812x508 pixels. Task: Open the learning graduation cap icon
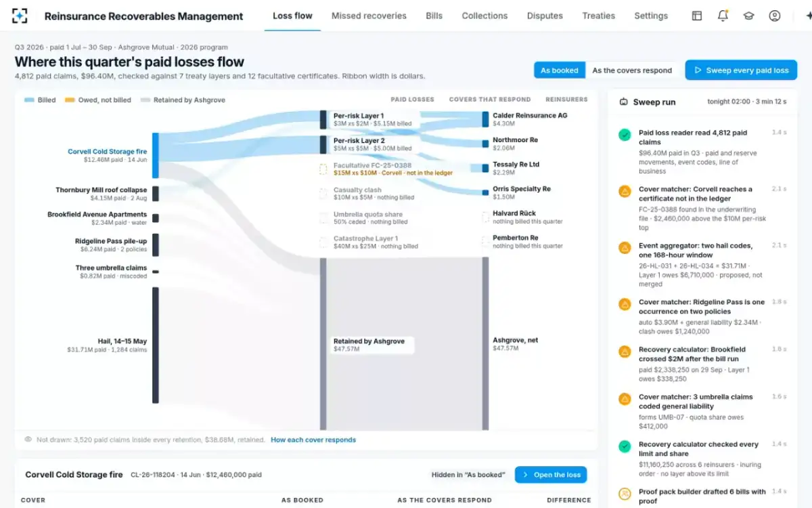(x=749, y=16)
